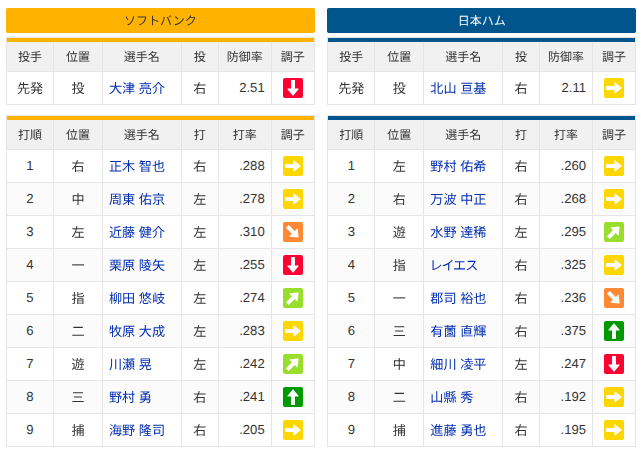Select the 日本ハム team header
Viewport: 642px width, 451px height.
coord(482,20)
